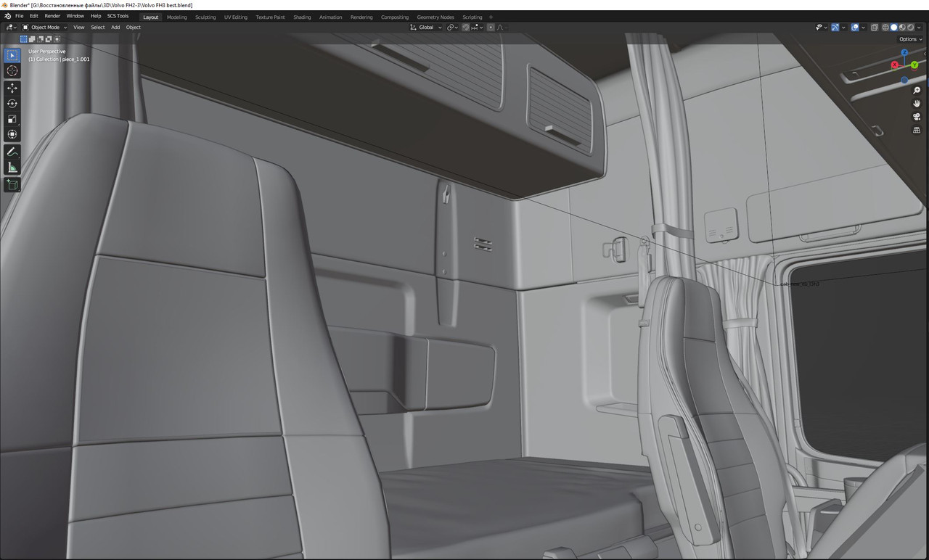The width and height of the screenshot is (929, 560).
Task: Open viewport shading options arrow
Action: coord(919,28)
